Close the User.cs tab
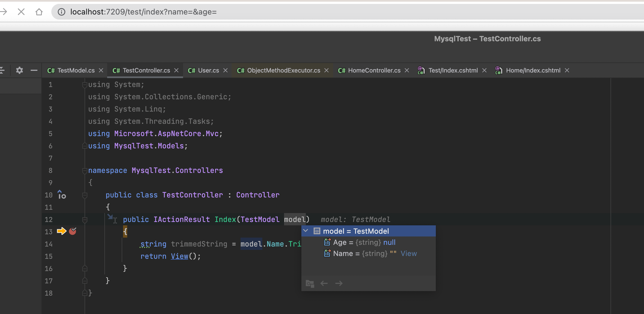Viewport: 644px width, 314px height. pyautogui.click(x=225, y=70)
